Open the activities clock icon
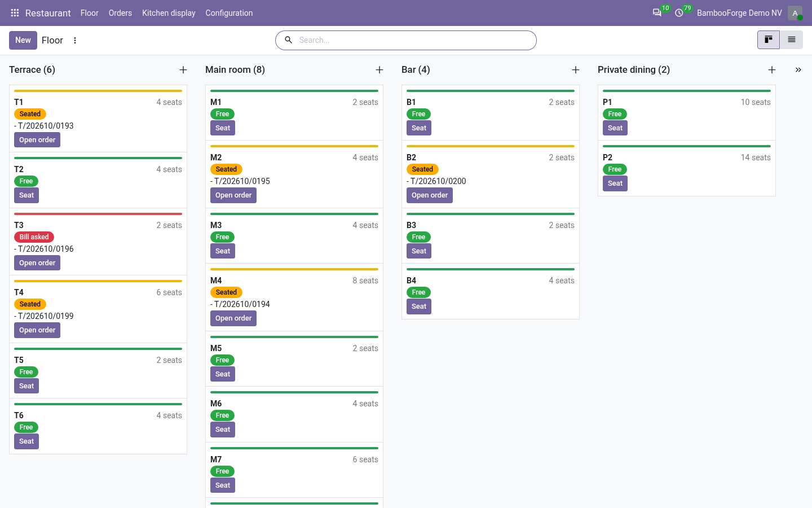 pyautogui.click(x=679, y=13)
